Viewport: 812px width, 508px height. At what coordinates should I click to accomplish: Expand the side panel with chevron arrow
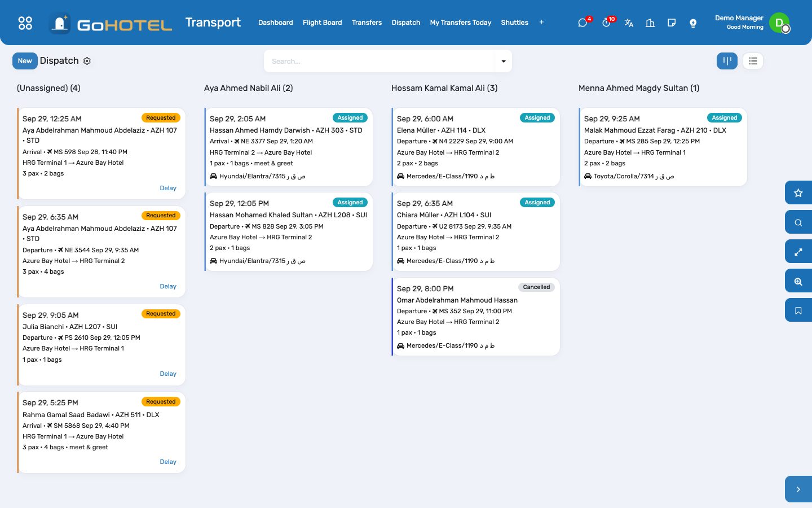pos(798,489)
